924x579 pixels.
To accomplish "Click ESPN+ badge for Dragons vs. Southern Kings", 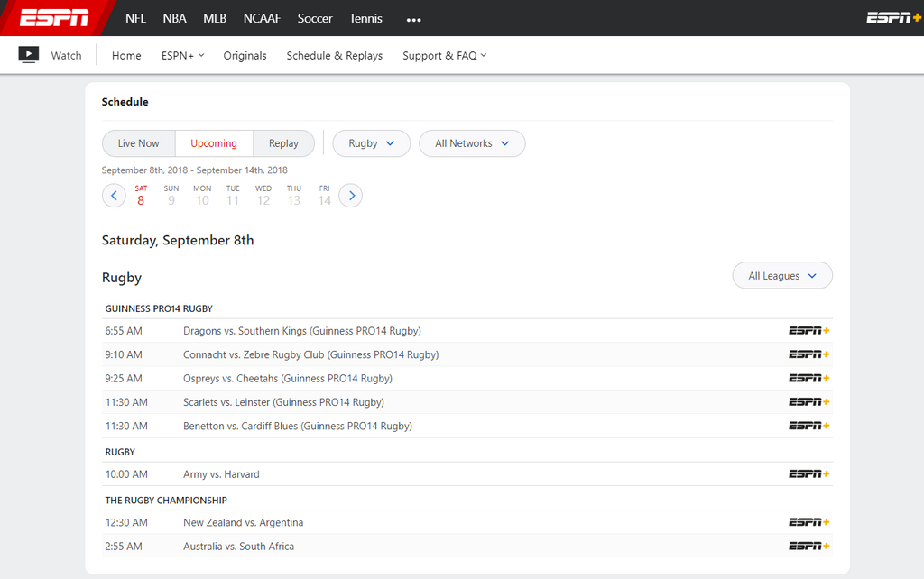I will [x=809, y=331].
